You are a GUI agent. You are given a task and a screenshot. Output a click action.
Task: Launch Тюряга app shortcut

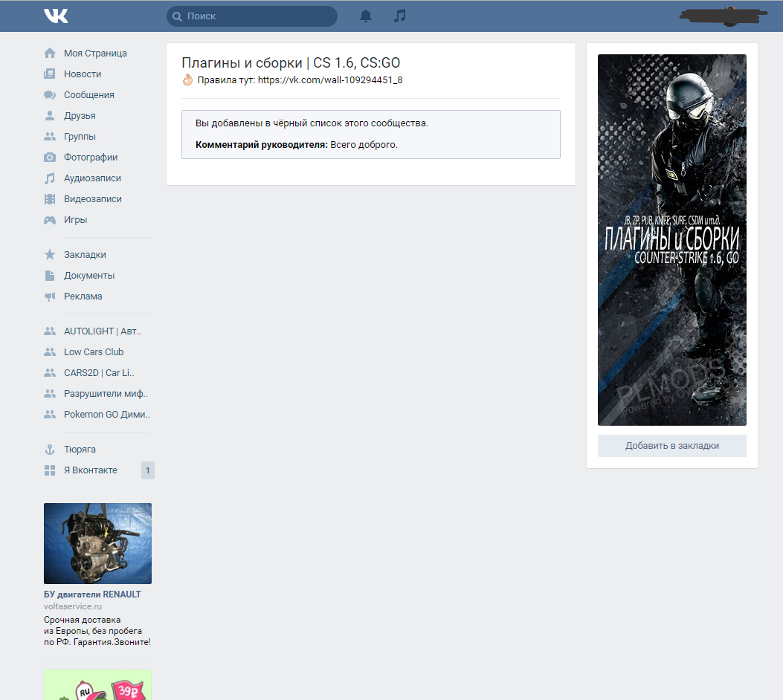pos(80,450)
